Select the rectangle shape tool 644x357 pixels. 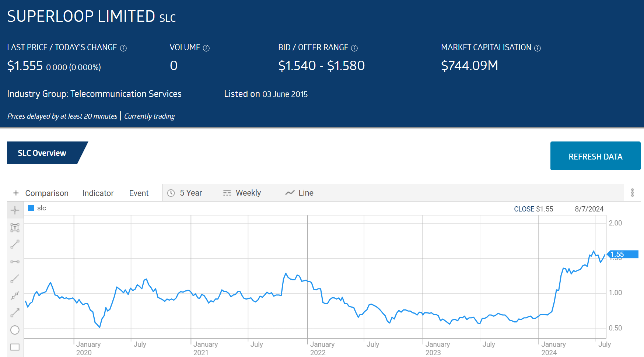pos(15,347)
